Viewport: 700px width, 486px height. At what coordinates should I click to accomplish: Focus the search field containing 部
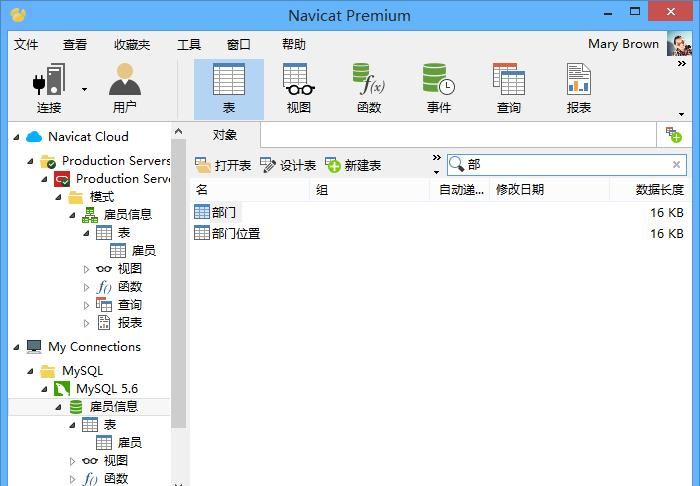(x=566, y=165)
